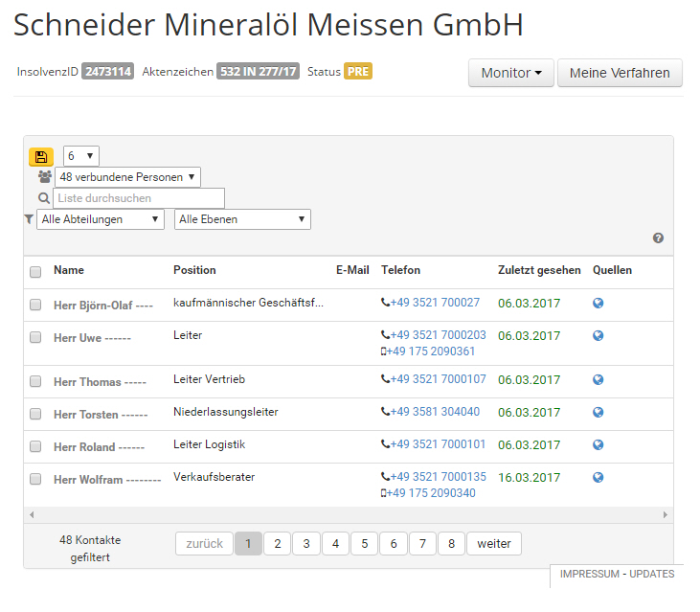Open contact Herr Torsten
Image resolution: width=700 pixels, height=612 pixels.
(101, 415)
